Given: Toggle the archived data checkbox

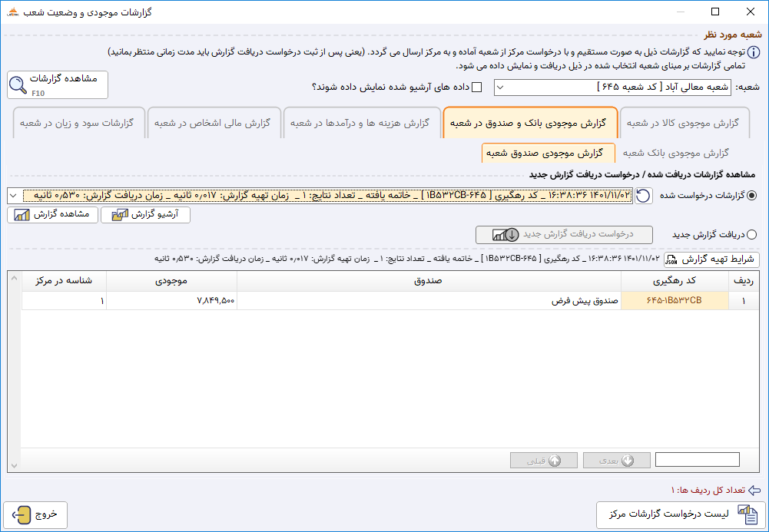Looking at the screenshot, I should (476, 88).
